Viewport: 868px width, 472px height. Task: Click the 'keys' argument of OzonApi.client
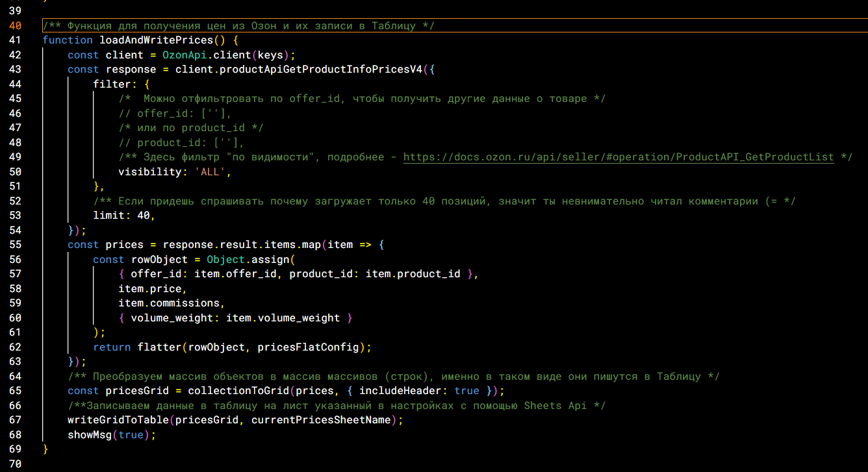pyautogui.click(x=271, y=55)
